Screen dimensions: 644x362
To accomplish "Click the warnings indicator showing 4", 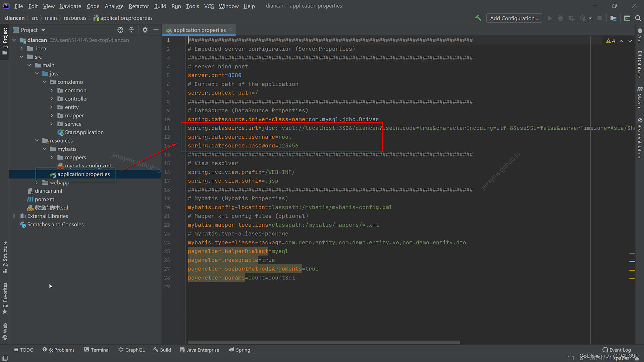I will click(610, 41).
